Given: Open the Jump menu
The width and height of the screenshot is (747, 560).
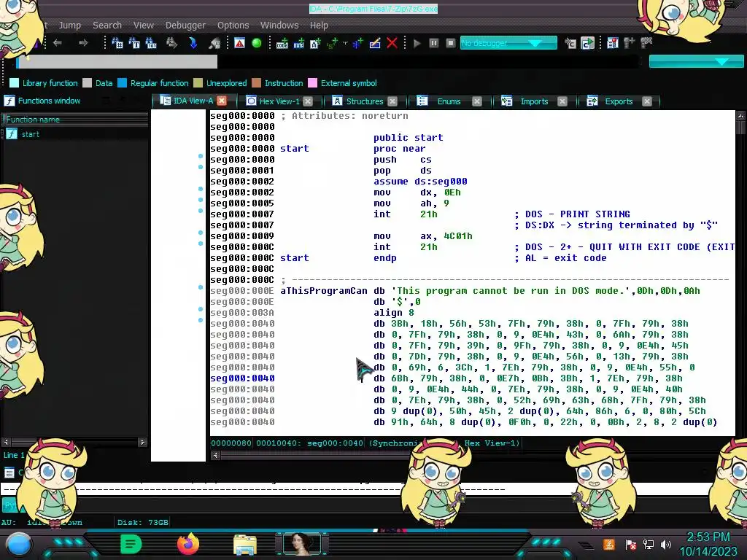Looking at the screenshot, I should (x=69, y=26).
